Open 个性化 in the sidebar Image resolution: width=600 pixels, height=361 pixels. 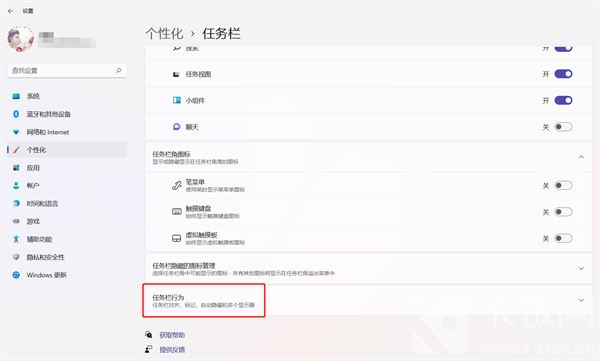(67, 150)
